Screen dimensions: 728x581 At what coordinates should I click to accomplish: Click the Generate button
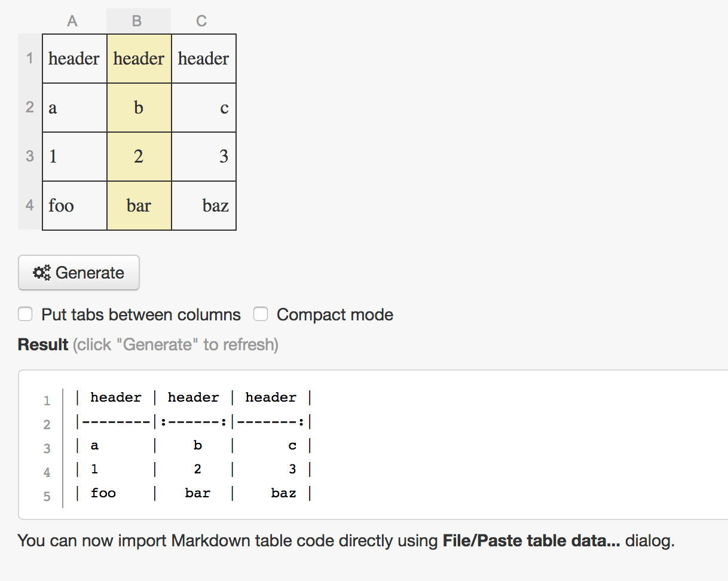pos(79,273)
